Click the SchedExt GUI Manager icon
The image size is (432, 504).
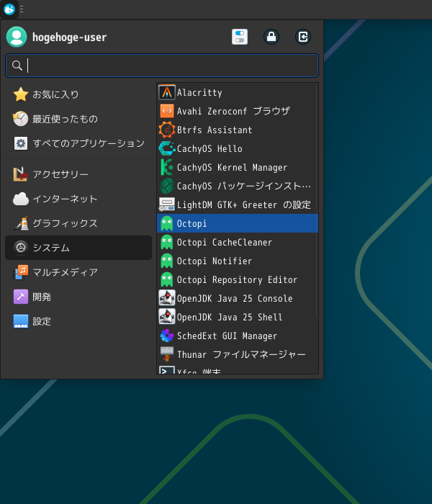[x=167, y=336]
